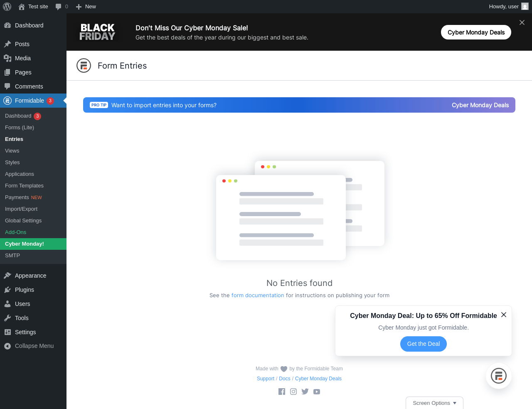
Task: Open the YouTube footer icon
Action: coord(317,392)
